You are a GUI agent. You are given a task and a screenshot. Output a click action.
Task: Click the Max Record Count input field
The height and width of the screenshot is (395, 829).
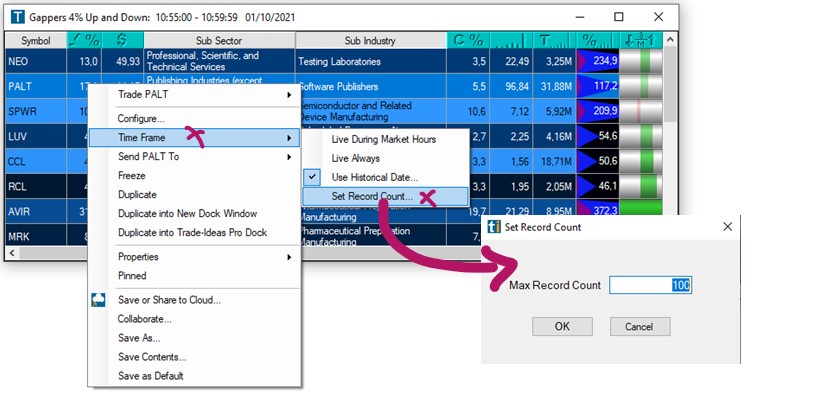point(650,286)
